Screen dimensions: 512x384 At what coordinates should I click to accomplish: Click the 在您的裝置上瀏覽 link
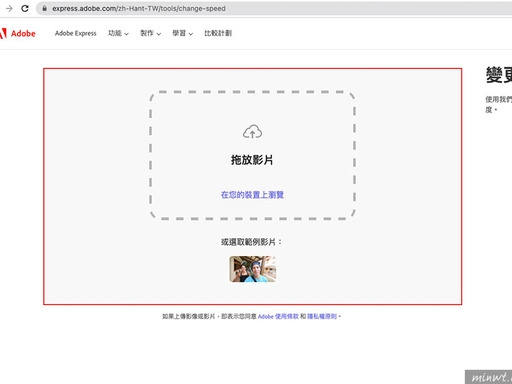[252, 195]
